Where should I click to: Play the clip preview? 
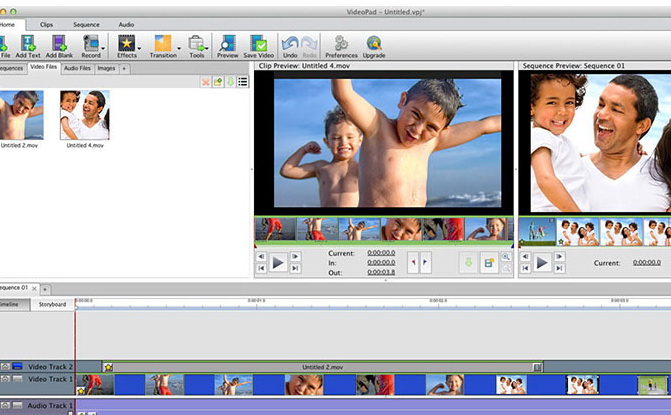point(279,262)
